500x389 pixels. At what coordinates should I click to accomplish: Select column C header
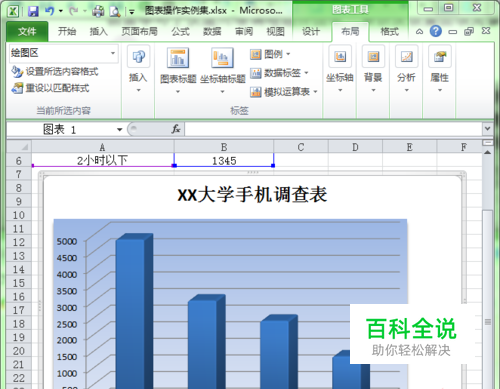click(x=301, y=147)
